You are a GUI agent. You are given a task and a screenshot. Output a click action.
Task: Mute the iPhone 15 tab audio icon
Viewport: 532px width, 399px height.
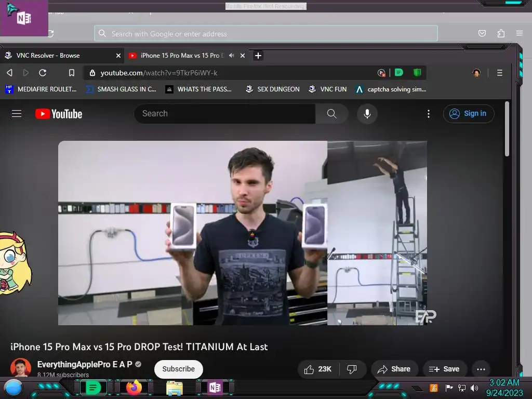231,55
